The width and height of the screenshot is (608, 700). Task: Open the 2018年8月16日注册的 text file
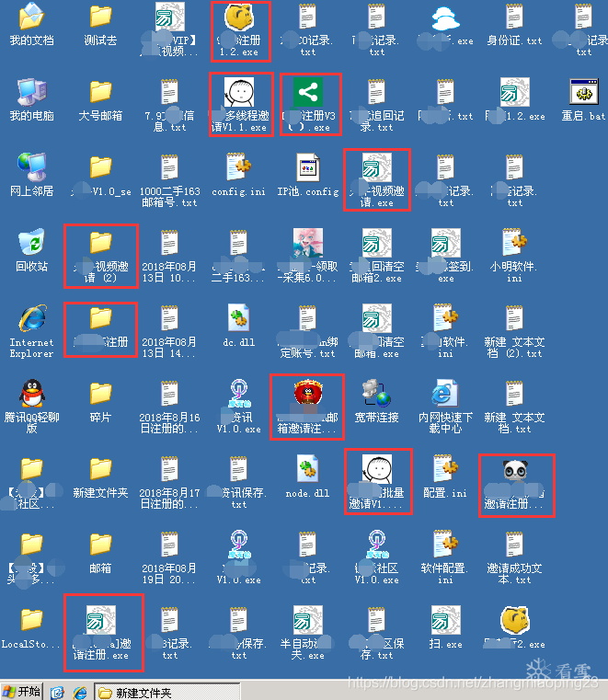coord(169,407)
